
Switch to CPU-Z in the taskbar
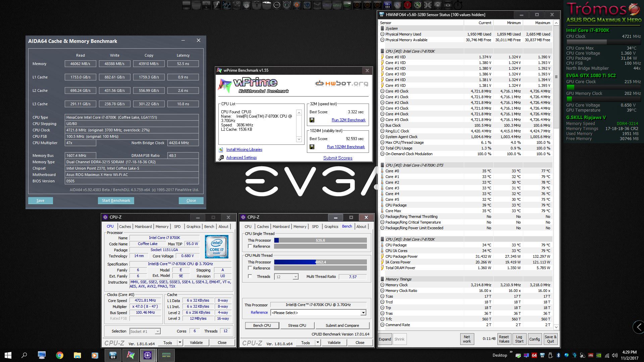(148, 355)
